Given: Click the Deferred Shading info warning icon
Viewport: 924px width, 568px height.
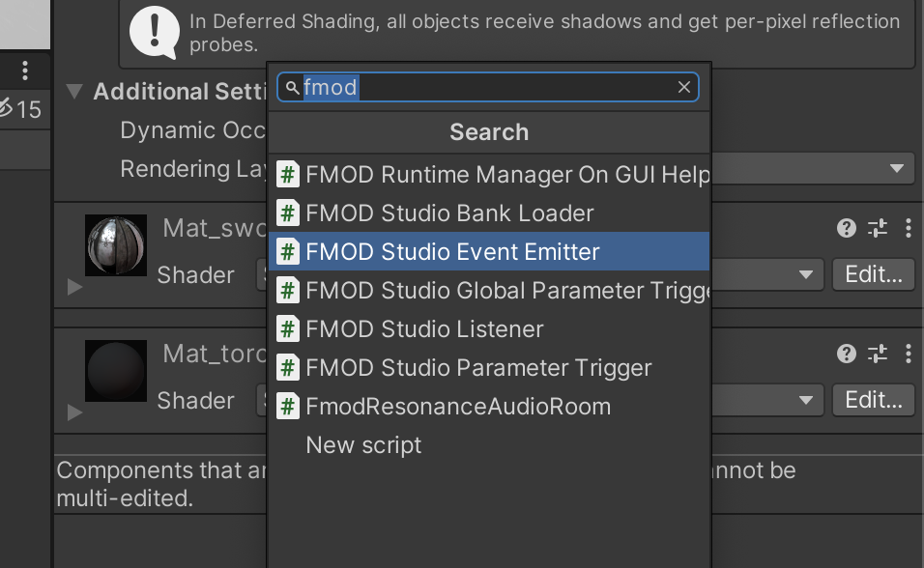Looking at the screenshot, I should (x=155, y=33).
